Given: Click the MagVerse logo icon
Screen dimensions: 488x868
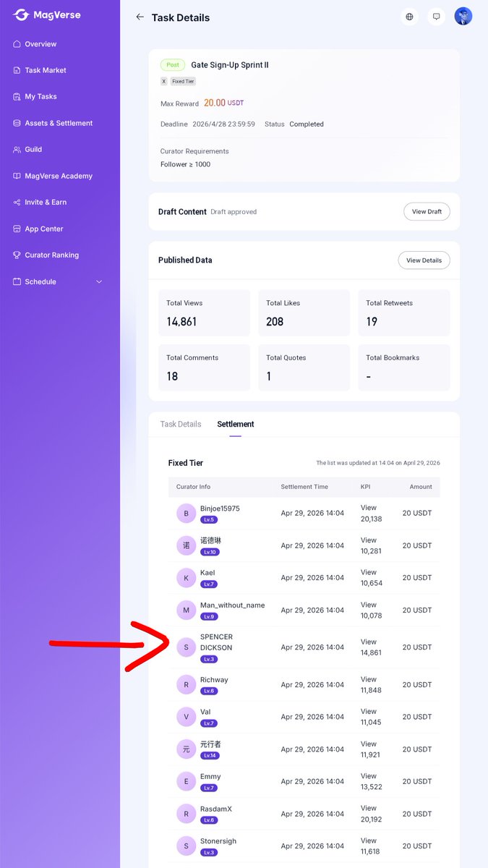Looking at the screenshot, I should coord(21,15).
